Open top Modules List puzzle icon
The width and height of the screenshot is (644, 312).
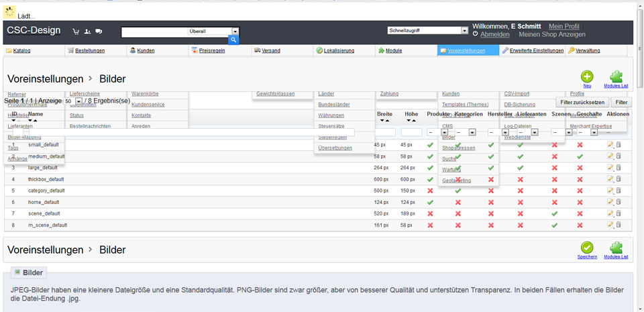[616, 76]
